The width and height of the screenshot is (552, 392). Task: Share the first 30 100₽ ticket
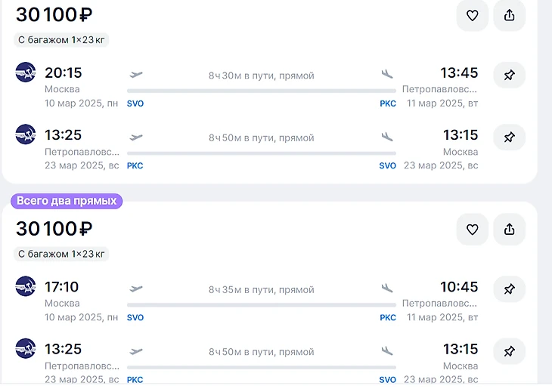pyautogui.click(x=509, y=15)
